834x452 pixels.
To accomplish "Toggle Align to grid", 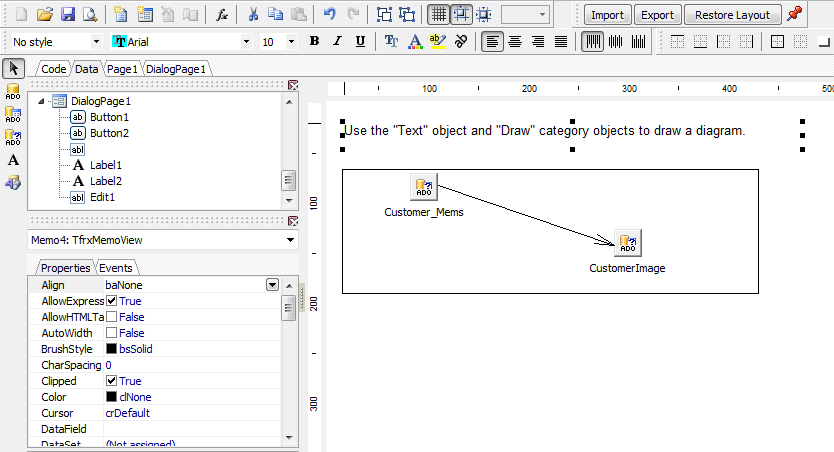I will click(x=461, y=14).
